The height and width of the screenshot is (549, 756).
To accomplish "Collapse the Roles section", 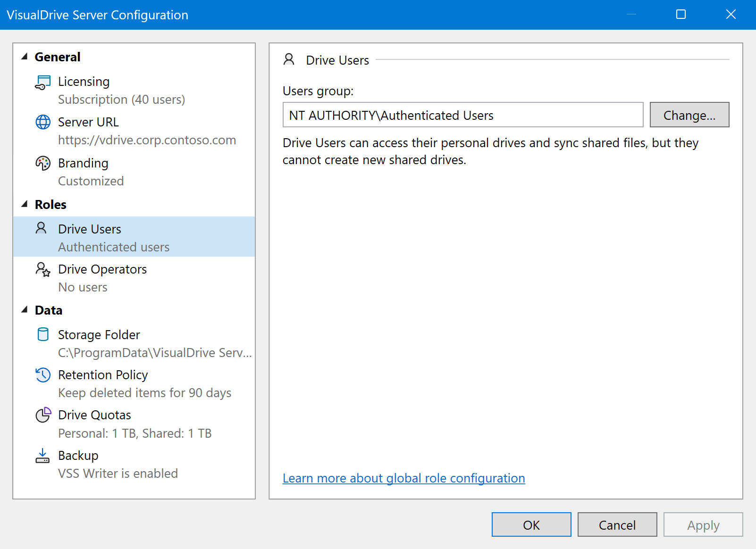I will pos(25,204).
